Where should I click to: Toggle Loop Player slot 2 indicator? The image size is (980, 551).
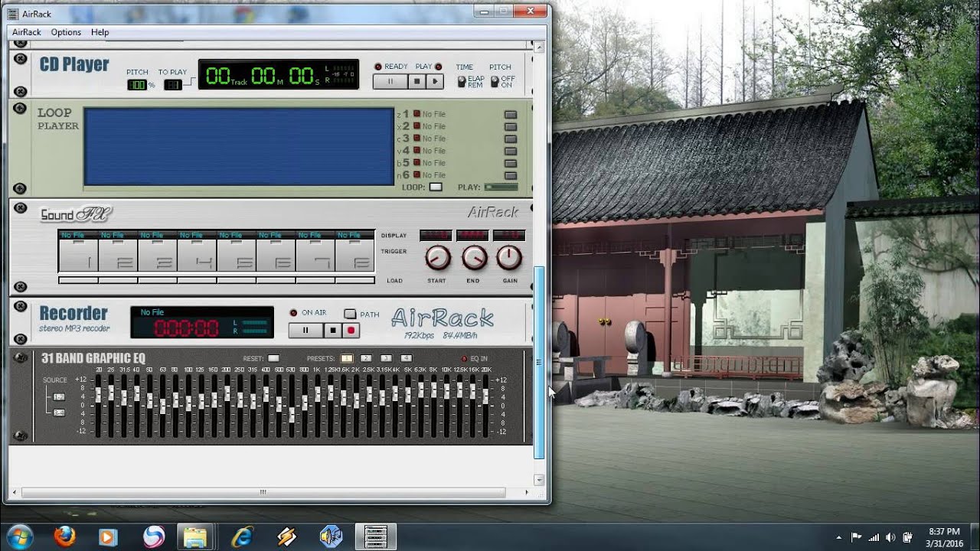pos(417,126)
